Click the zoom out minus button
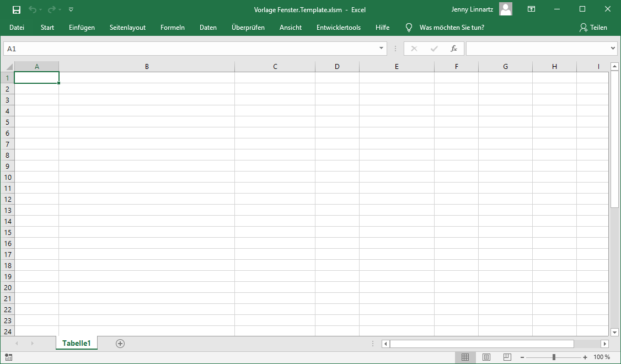Image resolution: width=621 pixels, height=364 pixels. (x=522, y=357)
